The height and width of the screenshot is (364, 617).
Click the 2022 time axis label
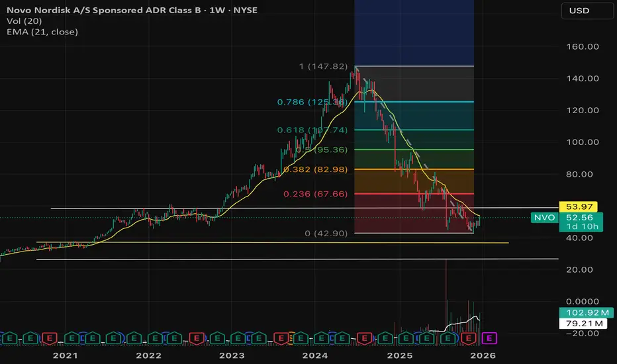(x=149, y=356)
